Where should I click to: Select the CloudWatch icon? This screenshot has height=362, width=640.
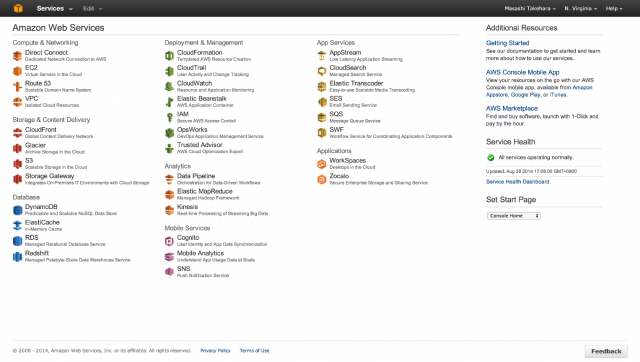click(x=169, y=87)
